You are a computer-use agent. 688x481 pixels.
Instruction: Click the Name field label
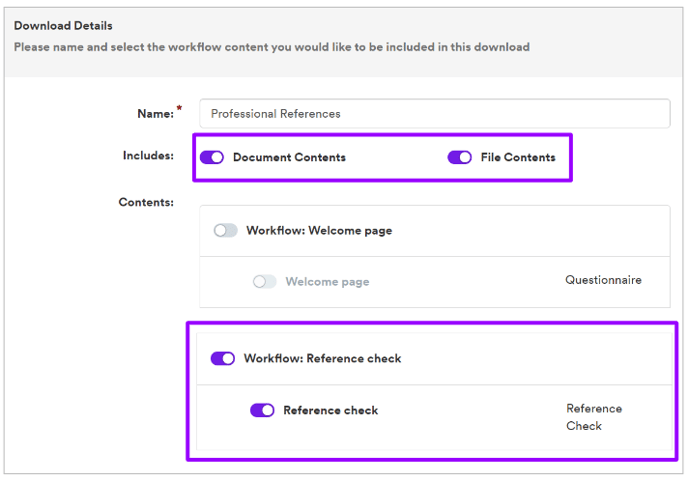(x=156, y=114)
